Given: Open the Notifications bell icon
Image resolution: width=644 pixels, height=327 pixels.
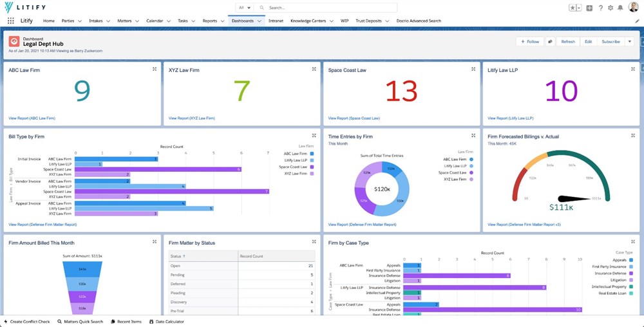Looking at the screenshot, I should [620, 8].
